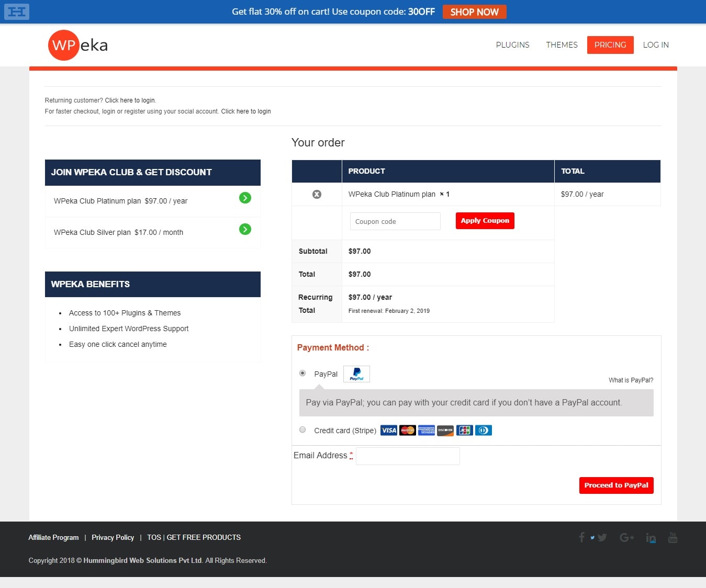Open the YouTube footer icon
706x588 pixels.
coord(673,537)
